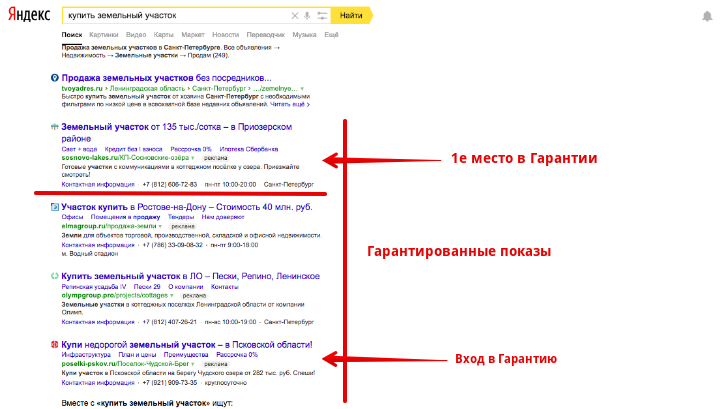Click Ипотека Сбербанка sitelink
The height and width of the screenshot is (409, 725).
point(249,149)
